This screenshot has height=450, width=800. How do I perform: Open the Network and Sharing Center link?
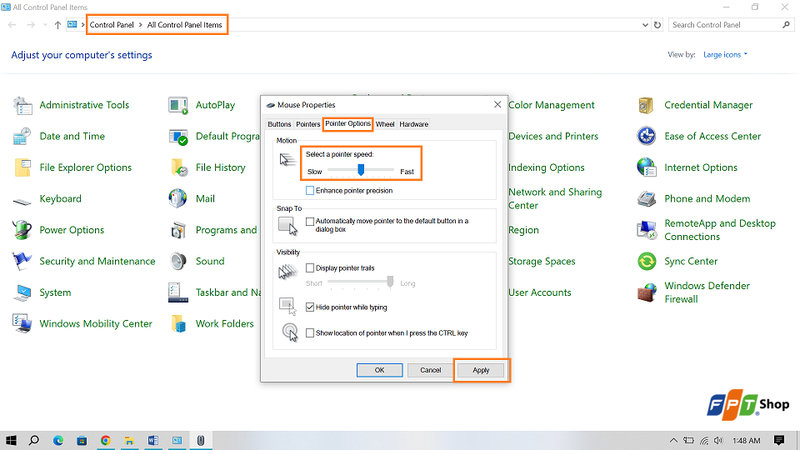click(555, 199)
